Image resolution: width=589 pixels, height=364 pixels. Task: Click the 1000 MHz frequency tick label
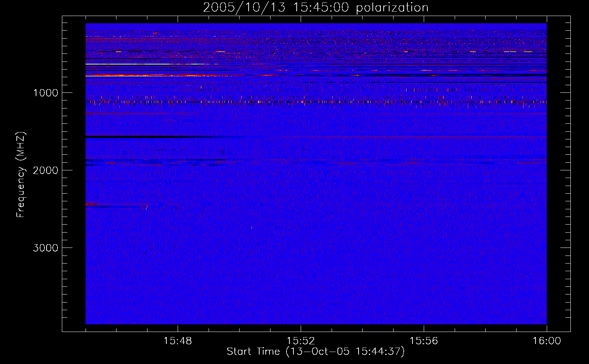coord(46,93)
